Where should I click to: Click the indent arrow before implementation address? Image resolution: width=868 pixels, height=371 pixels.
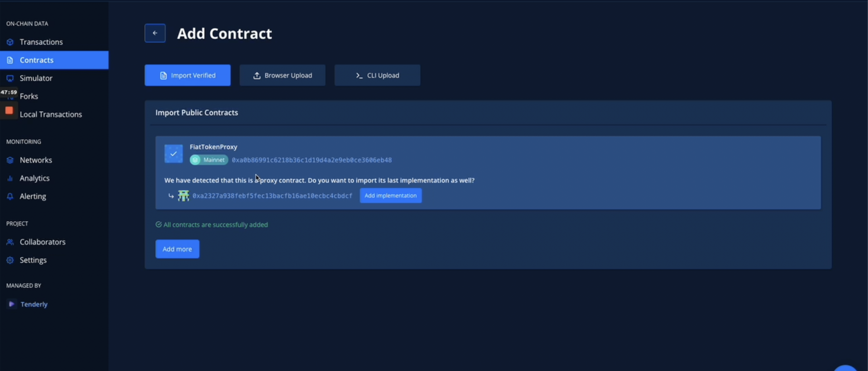point(171,196)
